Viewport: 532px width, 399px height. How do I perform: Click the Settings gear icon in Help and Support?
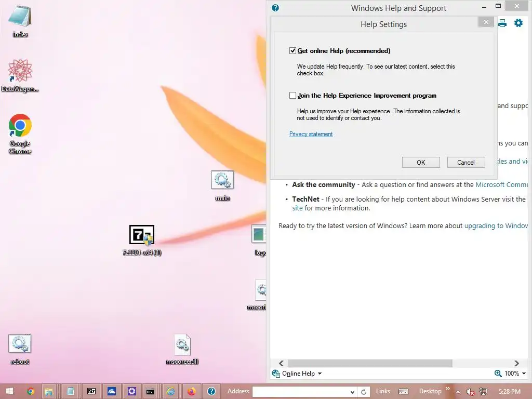click(518, 23)
